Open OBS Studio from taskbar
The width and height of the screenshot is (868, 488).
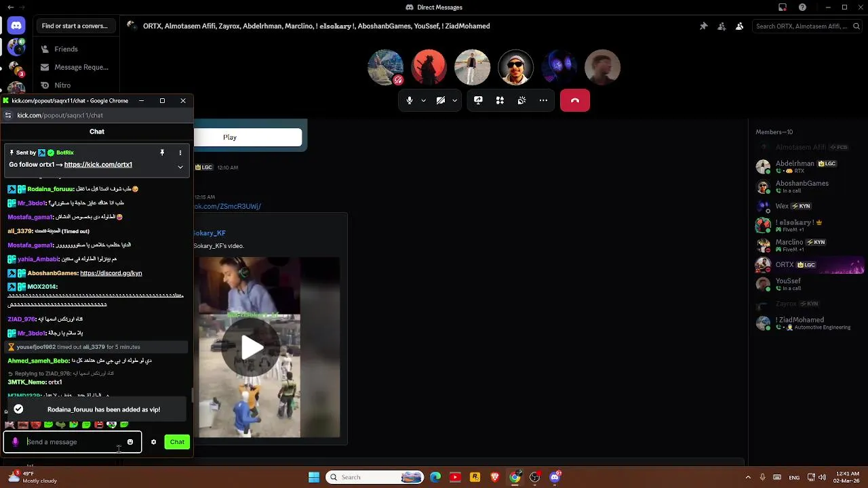click(x=534, y=477)
